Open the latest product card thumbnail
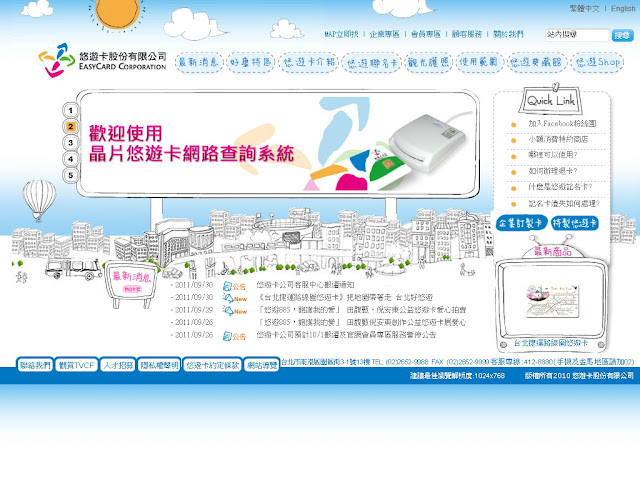 click(552, 301)
